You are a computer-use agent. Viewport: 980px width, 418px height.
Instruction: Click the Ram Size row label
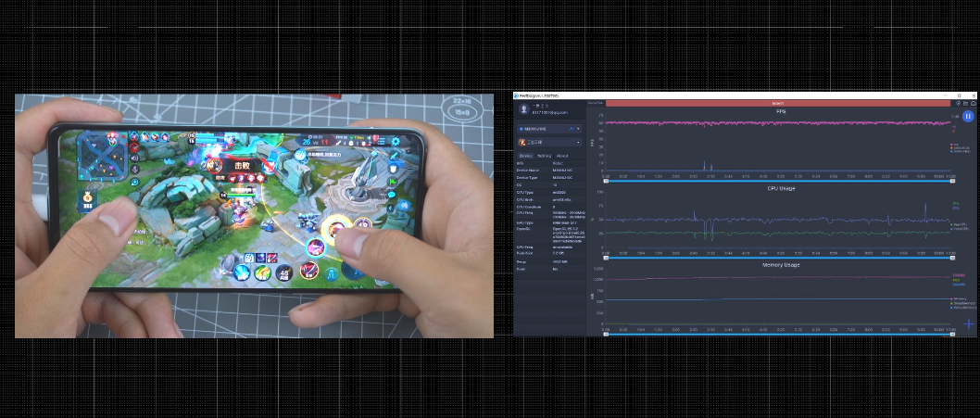coord(526,253)
